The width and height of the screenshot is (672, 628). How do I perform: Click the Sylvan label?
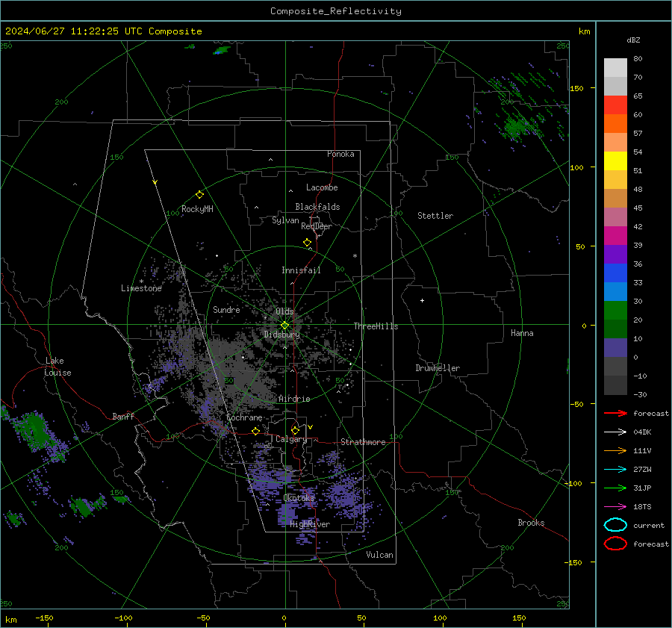click(x=285, y=220)
